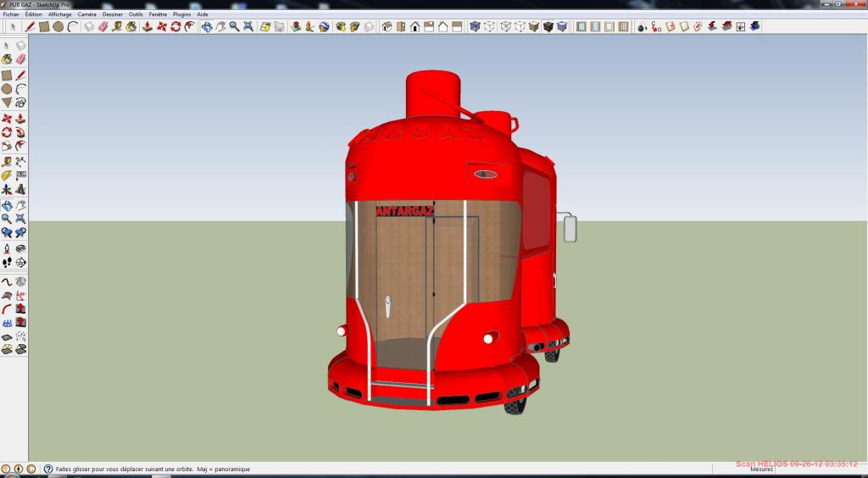Select Section Plane tool in left toolbar
868x478 pixels.
coord(20,263)
